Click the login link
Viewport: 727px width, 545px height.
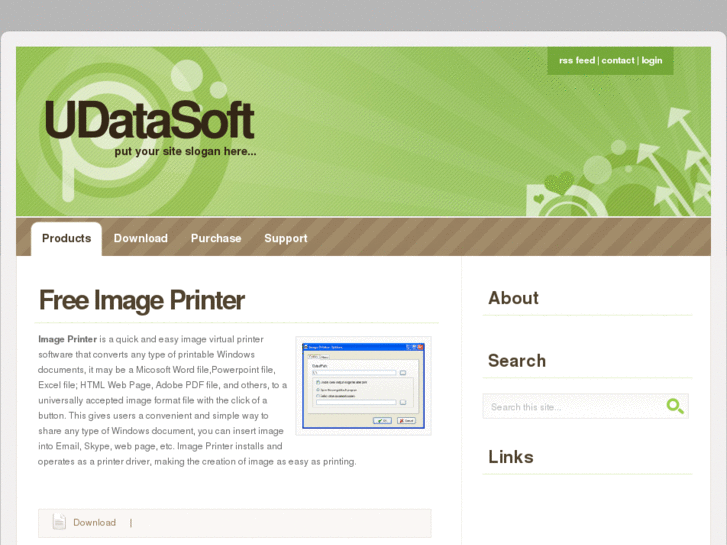click(651, 61)
